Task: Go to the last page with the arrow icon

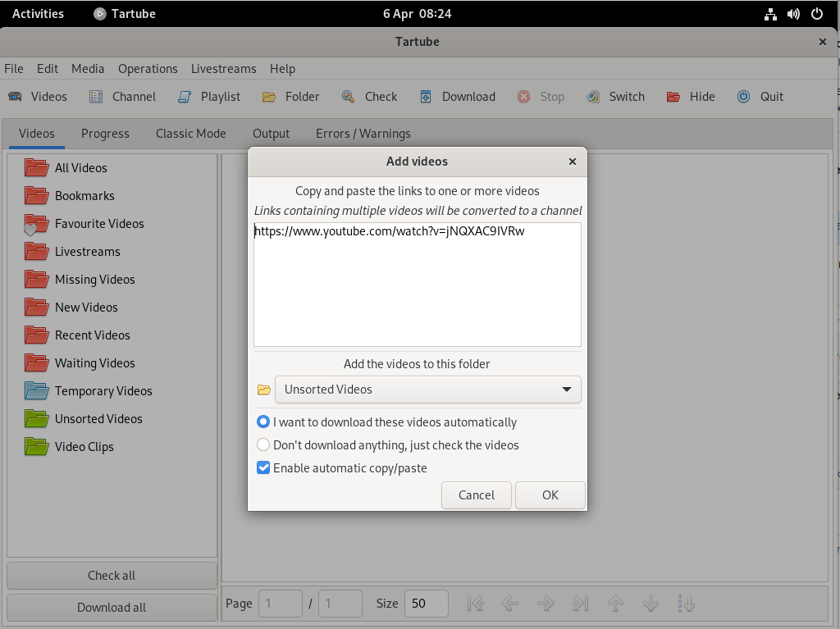Action: tap(580, 604)
